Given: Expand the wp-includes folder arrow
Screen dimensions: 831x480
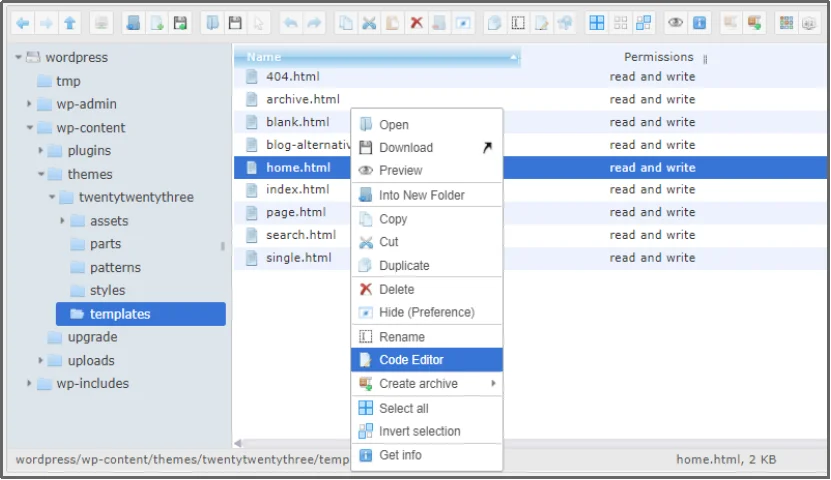Looking at the screenshot, I should coord(29,383).
